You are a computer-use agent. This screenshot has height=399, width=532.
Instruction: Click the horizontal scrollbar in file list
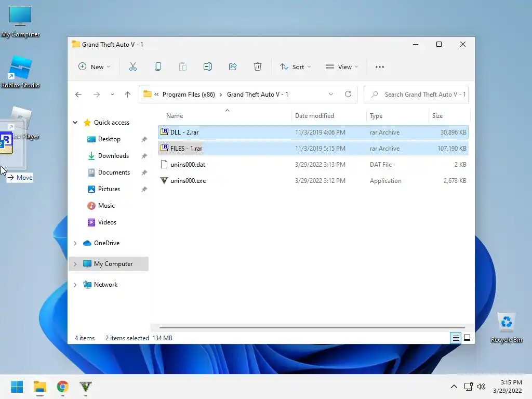tap(312, 328)
